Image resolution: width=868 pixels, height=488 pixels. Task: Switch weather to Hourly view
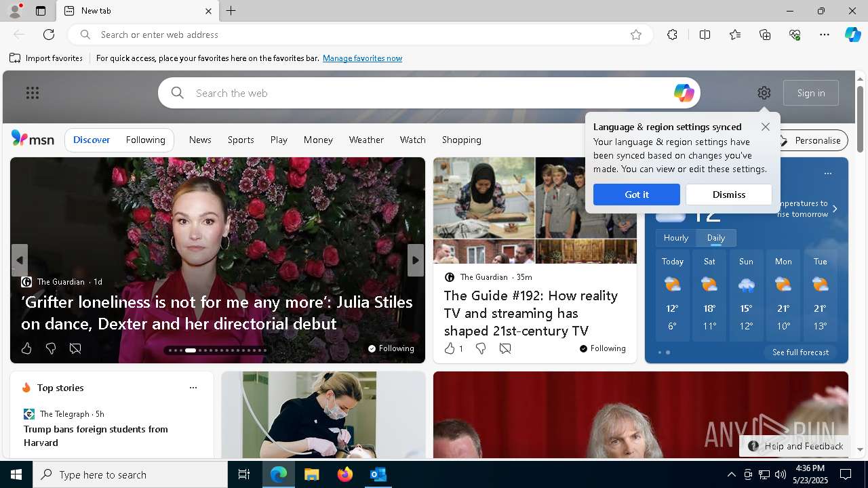pos(676,238)
